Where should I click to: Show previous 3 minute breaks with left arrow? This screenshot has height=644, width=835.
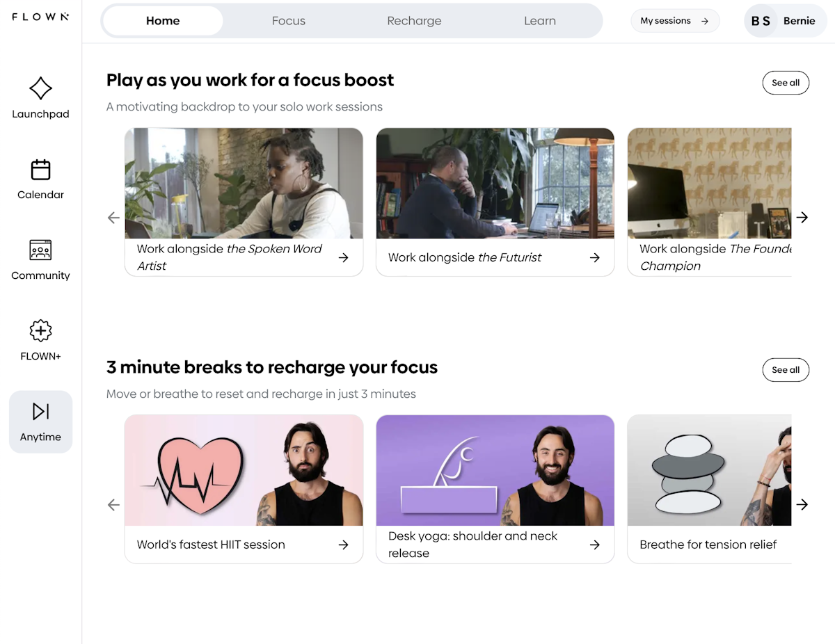113,505
